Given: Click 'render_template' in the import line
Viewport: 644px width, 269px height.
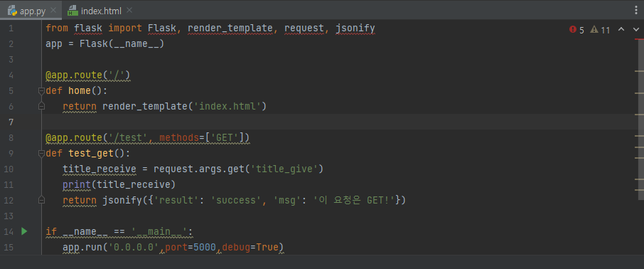Looking at the screenshot, I should coord(230,28).
